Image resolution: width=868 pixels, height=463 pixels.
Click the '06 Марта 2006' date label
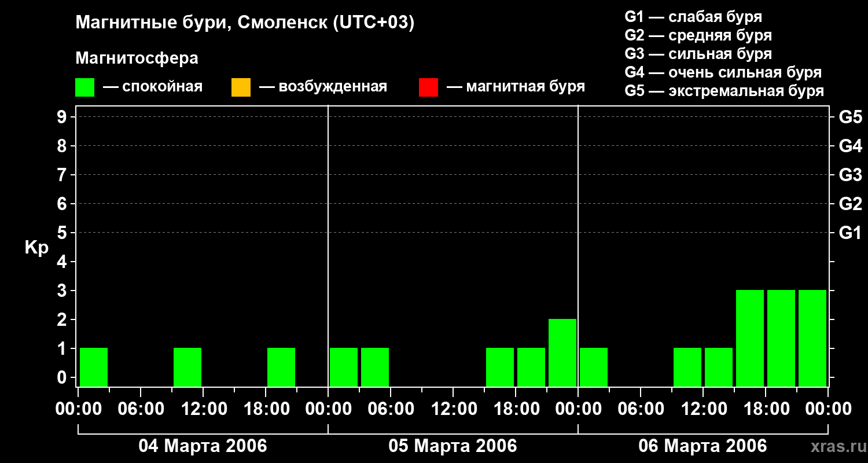click(703, 446)
